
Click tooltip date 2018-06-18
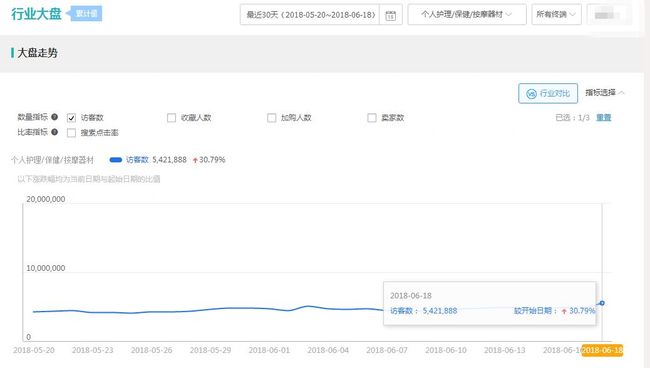tap(411, 296)
